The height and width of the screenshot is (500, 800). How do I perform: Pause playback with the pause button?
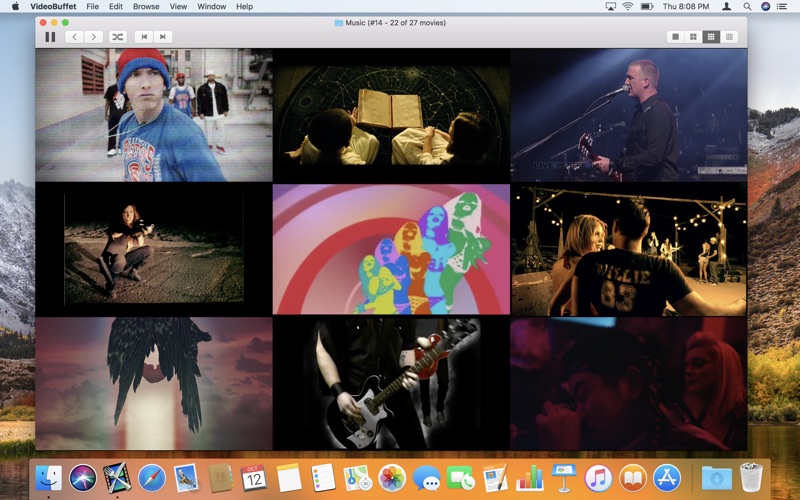point(50,37)
